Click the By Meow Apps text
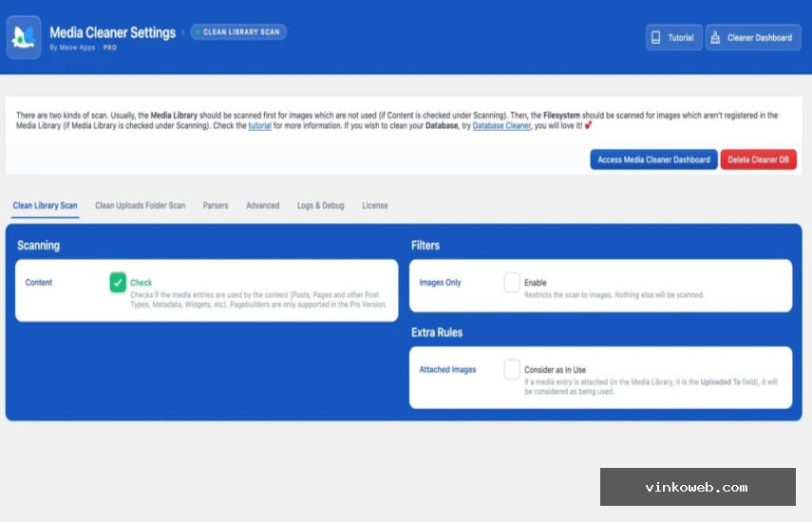812x522 pixels. click(72, 47)
